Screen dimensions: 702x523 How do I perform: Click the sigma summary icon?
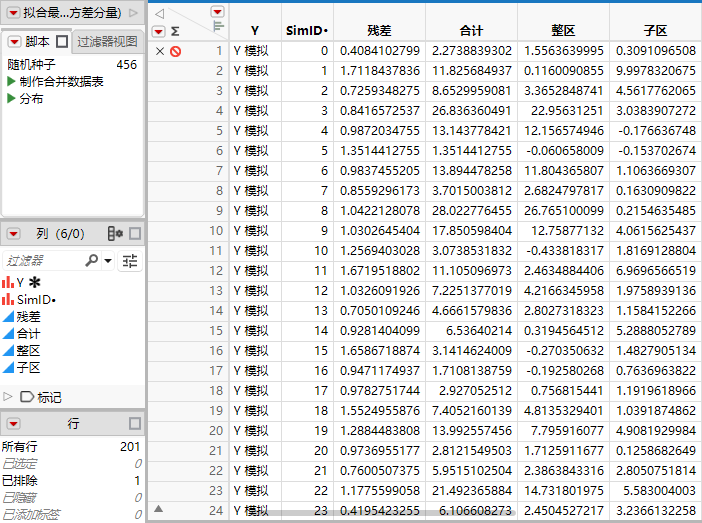tap(175, 31)
